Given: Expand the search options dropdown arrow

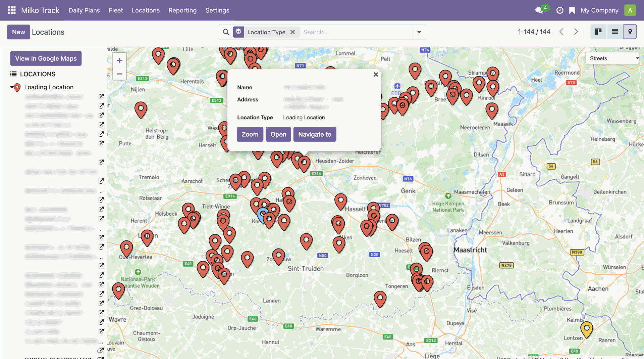Looking at the screenshot, I should point(419,32).
